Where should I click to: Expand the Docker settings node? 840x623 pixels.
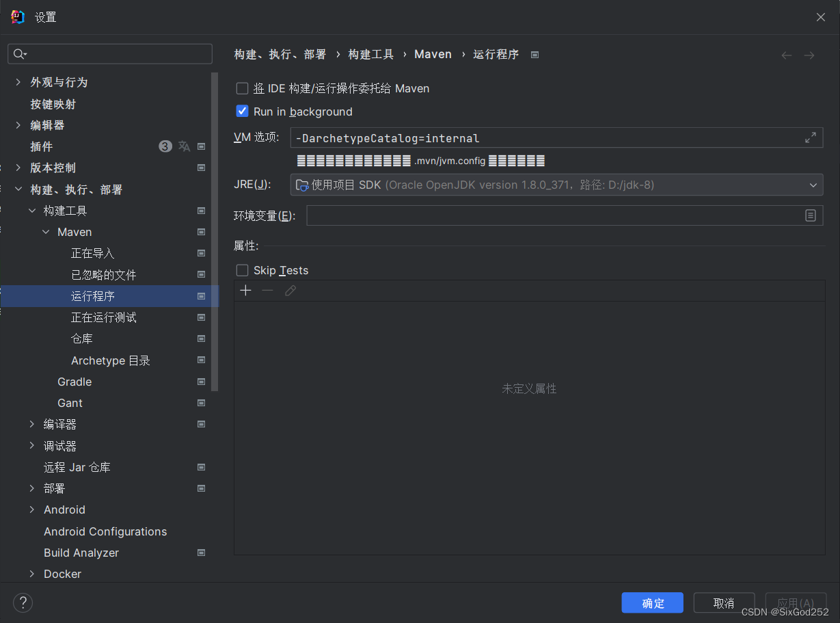pyautogui.click(x=32, y=574)
